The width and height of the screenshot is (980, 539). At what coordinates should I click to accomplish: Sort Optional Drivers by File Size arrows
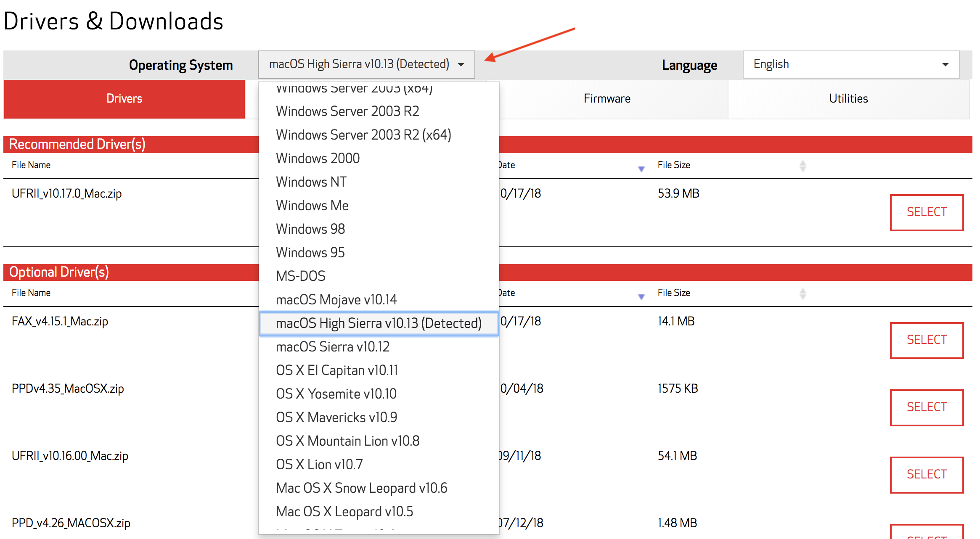click(803, 293)
